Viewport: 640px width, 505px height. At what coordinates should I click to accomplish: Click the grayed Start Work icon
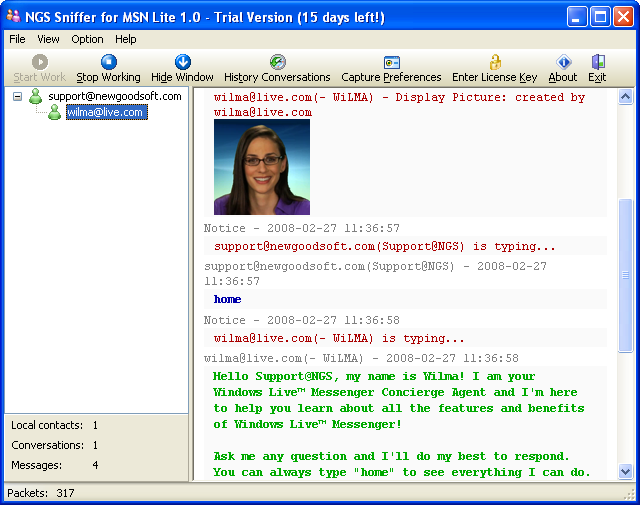40,62
